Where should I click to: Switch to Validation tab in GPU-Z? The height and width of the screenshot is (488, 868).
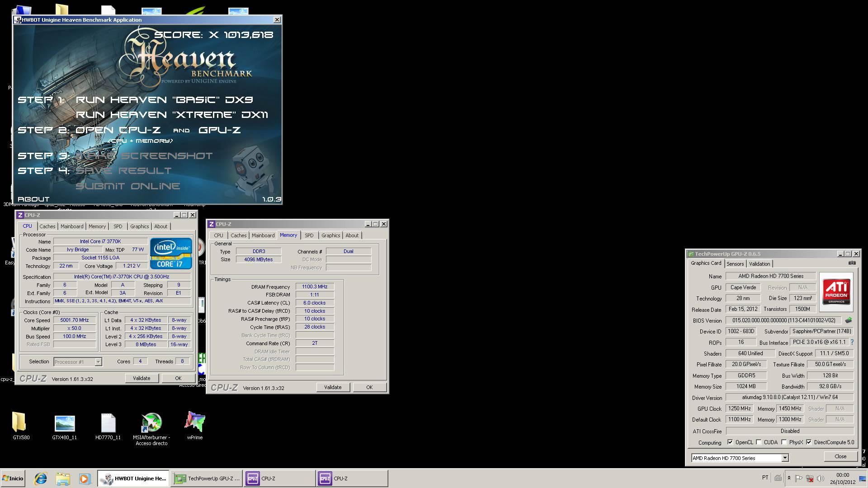pyautogui.click(x=759, y=264)
